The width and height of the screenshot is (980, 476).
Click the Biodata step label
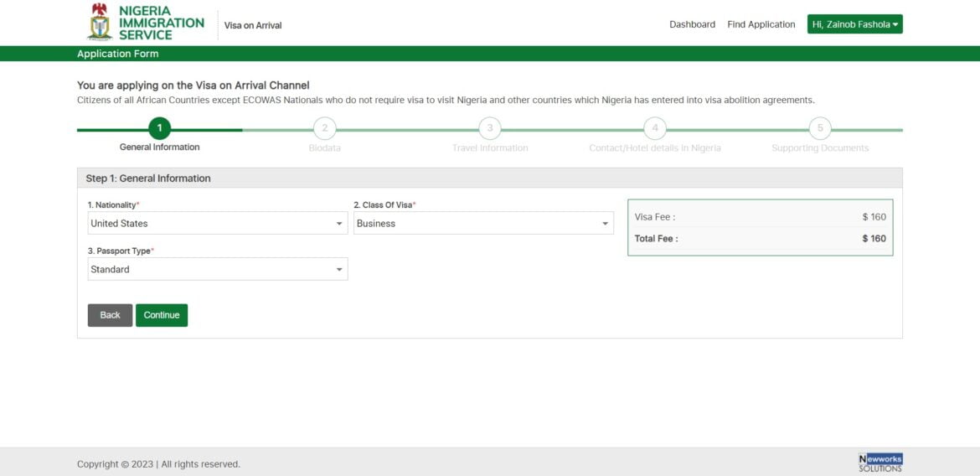tap(325, 148)
